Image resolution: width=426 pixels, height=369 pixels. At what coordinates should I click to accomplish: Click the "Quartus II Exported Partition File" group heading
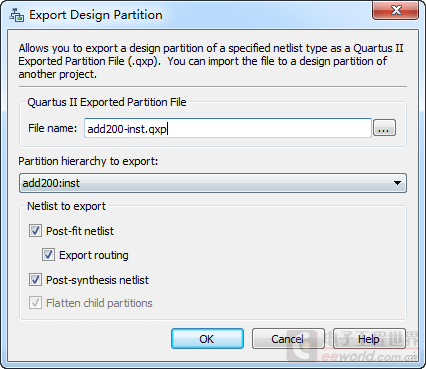pos(107,102)
